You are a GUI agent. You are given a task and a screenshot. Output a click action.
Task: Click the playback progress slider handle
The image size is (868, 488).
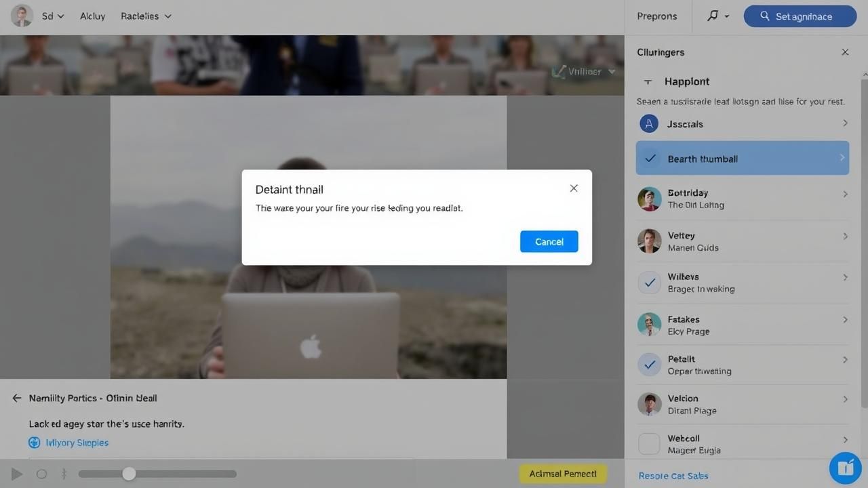coord(129,474)
